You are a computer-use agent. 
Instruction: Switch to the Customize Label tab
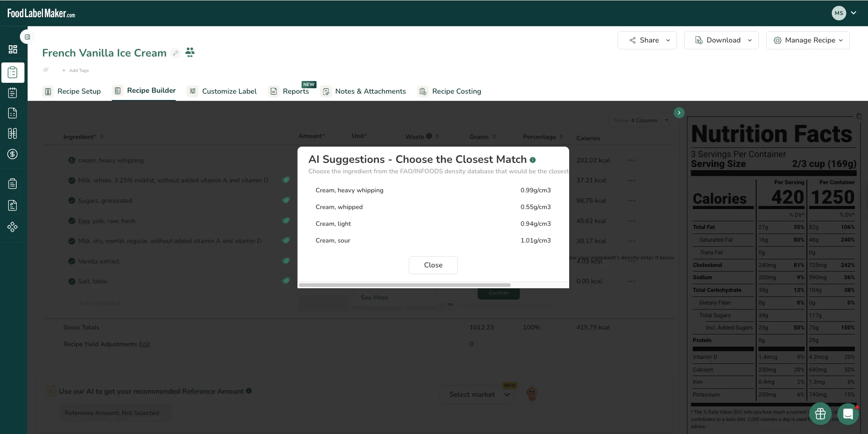click(222, 91)
